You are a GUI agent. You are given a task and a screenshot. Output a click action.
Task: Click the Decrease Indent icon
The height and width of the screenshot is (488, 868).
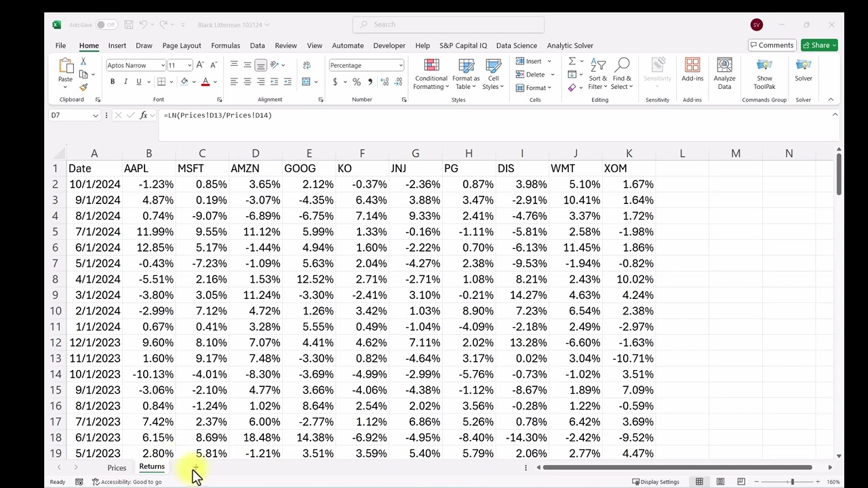pyautogui.click(x=274, y=82)
